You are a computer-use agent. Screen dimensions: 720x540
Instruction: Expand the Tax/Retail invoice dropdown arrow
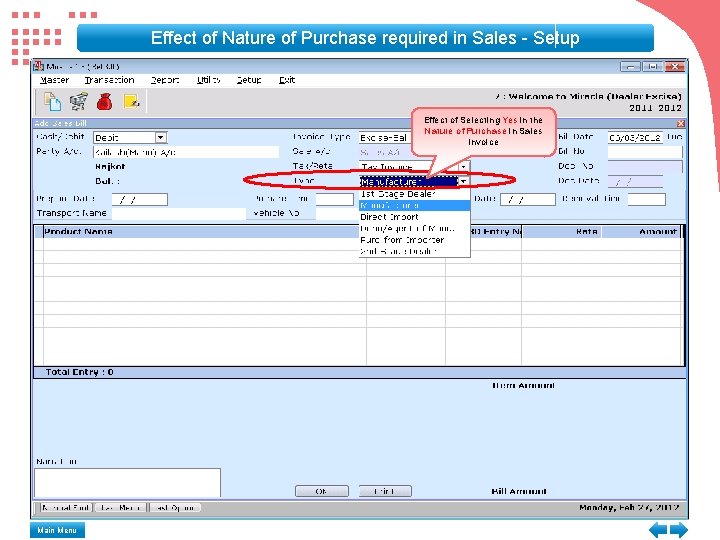(x=464, y=167)
